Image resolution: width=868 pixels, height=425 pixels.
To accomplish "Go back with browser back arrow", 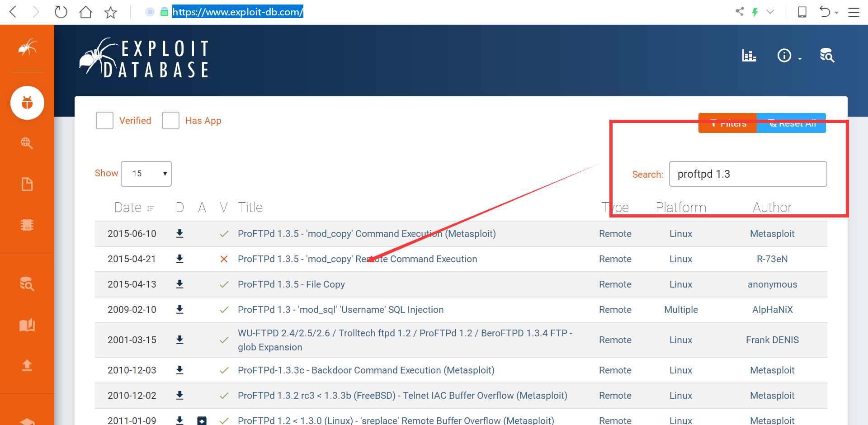I will (x=13, y=12).
